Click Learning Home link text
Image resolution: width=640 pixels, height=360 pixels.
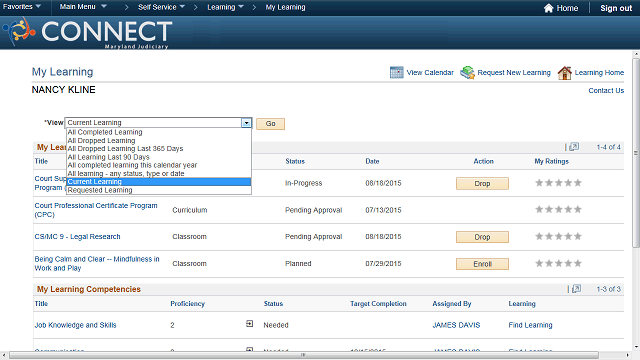click(x=599, y=73)
